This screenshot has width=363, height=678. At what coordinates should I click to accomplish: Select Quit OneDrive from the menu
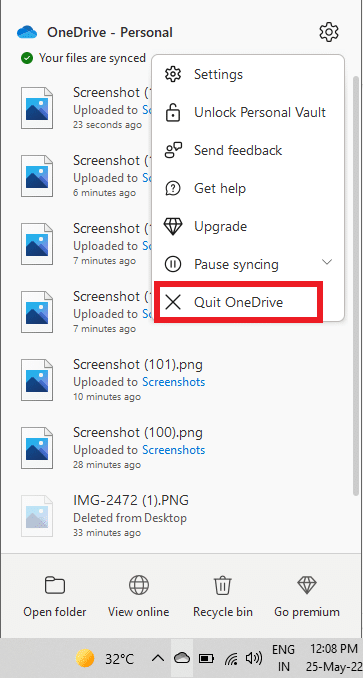(x=238, y=302)
